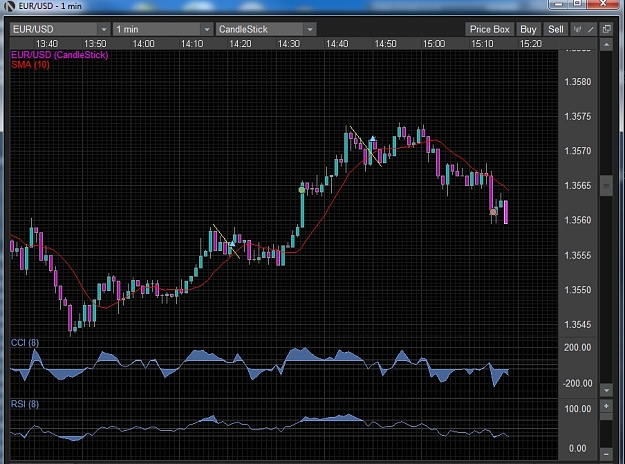625x464 pixels.
Task: Click the price scale scroll up arrow
Action: click(x=606, y=44)
